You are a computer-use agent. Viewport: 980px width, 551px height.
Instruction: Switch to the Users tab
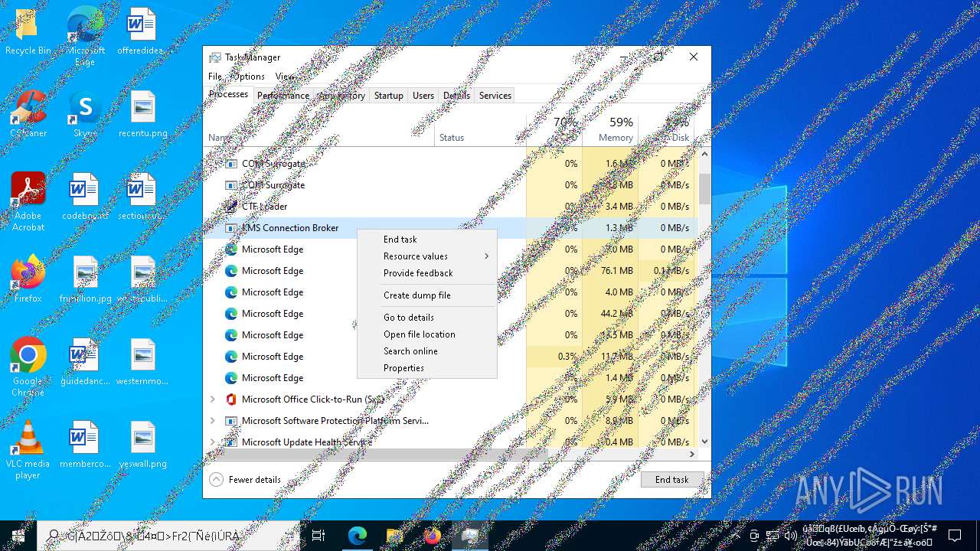[423, 96]
